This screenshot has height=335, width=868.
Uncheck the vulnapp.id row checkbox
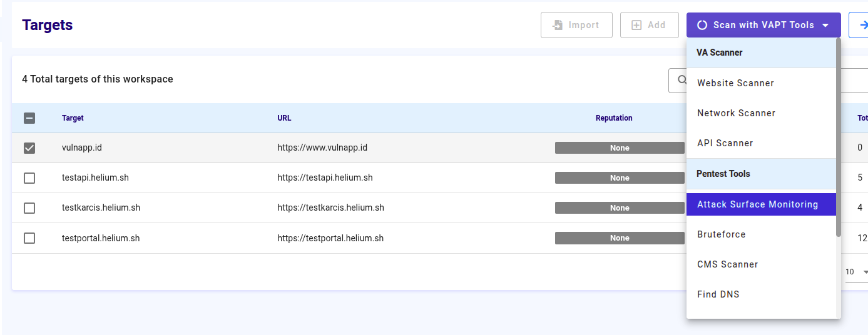click(29, 148)
